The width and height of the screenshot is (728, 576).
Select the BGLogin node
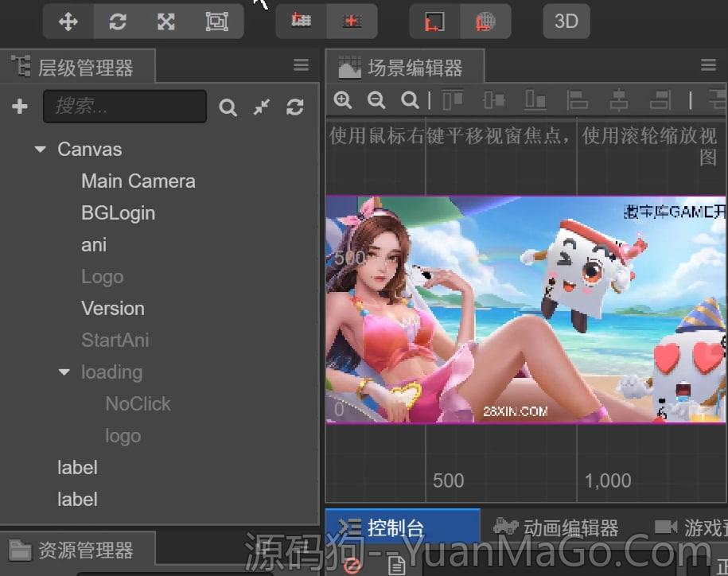118,213
